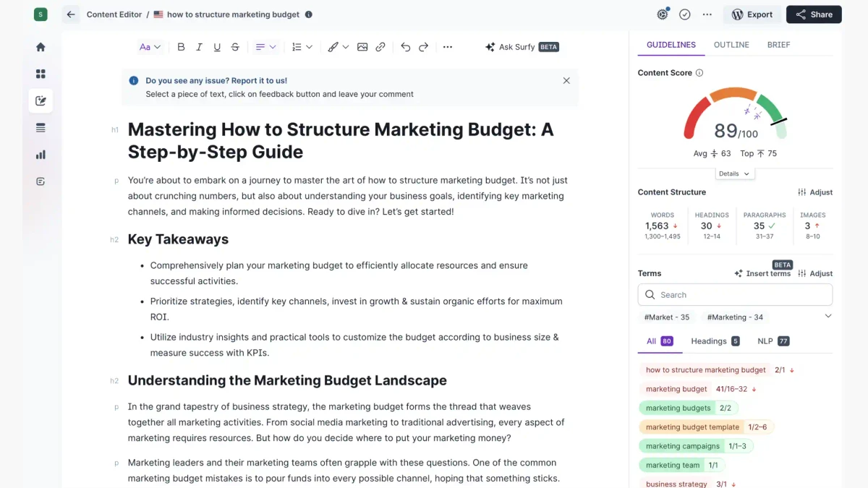Switch to the OUTLINE tab
This screenshot has height=488, width=868.
(731, 45)
